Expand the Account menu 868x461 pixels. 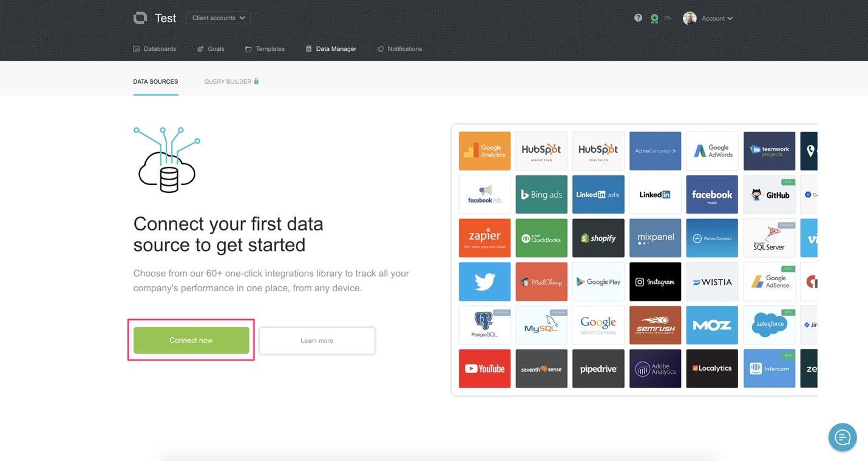[717, 18]
